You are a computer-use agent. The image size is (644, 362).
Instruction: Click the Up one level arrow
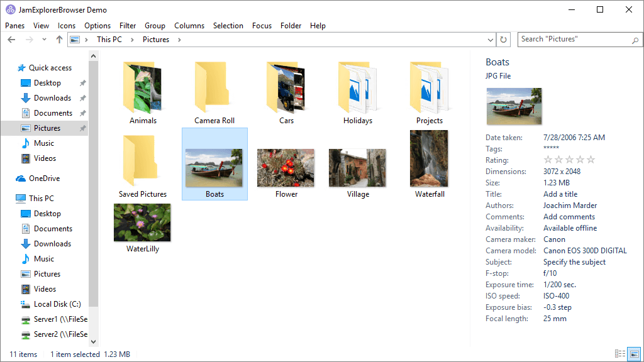click(x=59, y=40)
